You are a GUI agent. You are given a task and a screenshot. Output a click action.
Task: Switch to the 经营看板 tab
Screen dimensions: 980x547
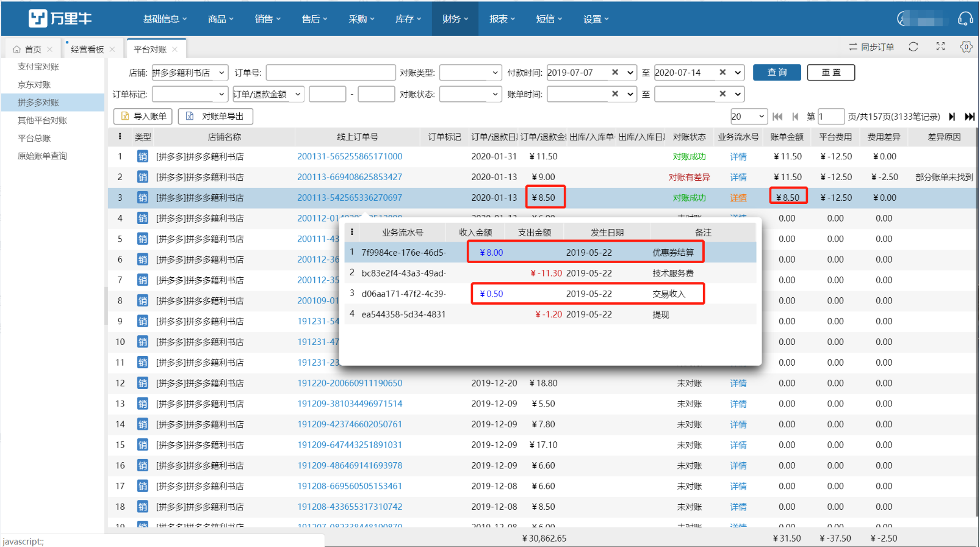(87, 49)
